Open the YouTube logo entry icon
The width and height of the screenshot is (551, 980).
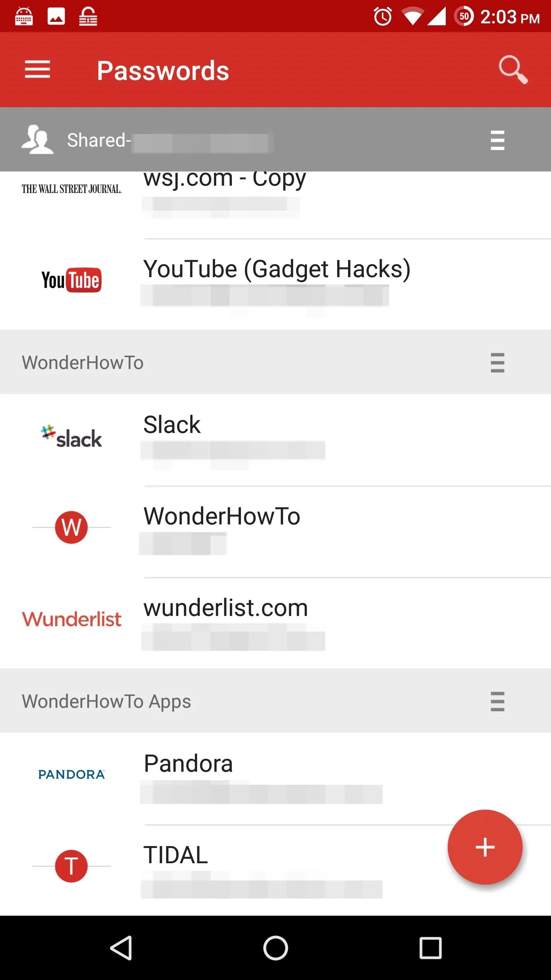[72, 280]
